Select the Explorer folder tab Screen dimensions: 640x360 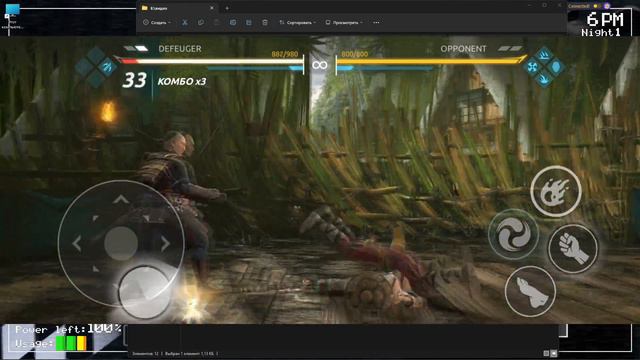click(178, 8)
